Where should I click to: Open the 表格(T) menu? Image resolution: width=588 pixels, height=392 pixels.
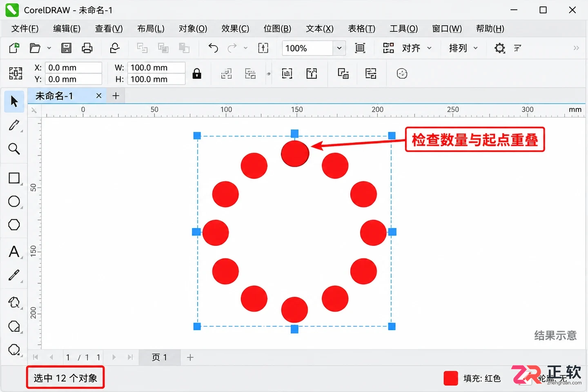tap(361, 29)
